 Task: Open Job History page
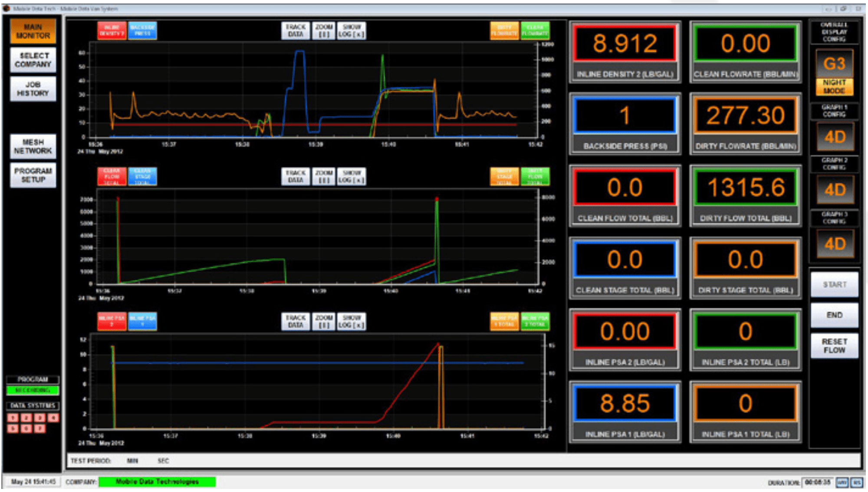pyautogui.click(x=33, y=89)
